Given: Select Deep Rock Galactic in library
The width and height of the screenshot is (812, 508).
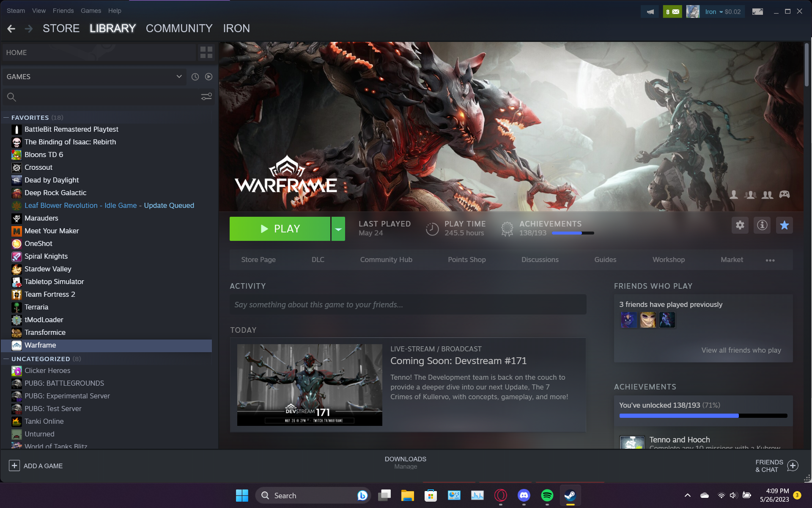Looking at the screenshot, I should tap(107, 193).
